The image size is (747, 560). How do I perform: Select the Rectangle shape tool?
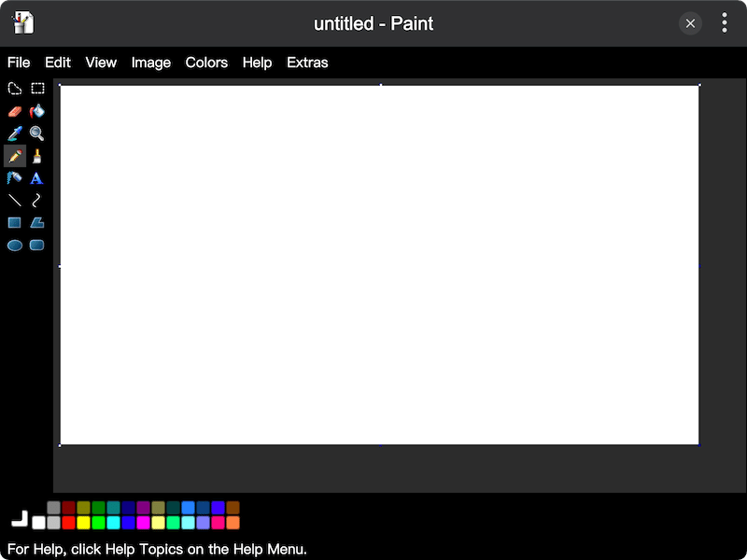point(15,223)
